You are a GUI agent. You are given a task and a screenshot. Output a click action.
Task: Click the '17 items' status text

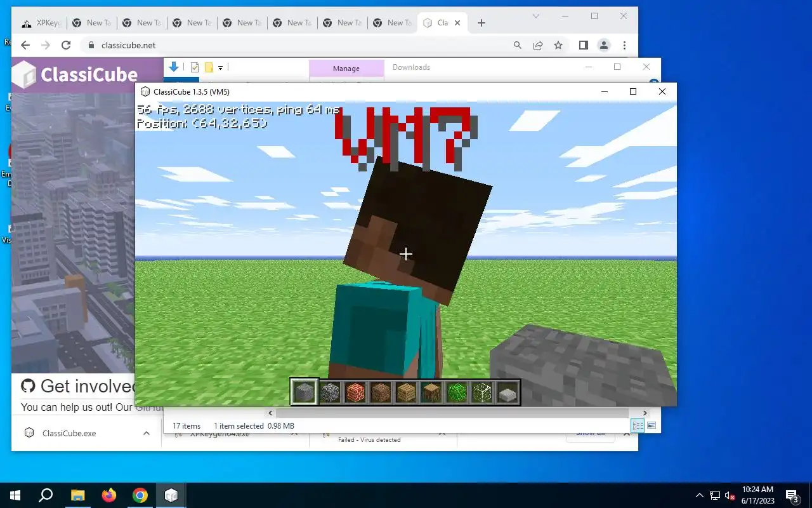[187, 426]
